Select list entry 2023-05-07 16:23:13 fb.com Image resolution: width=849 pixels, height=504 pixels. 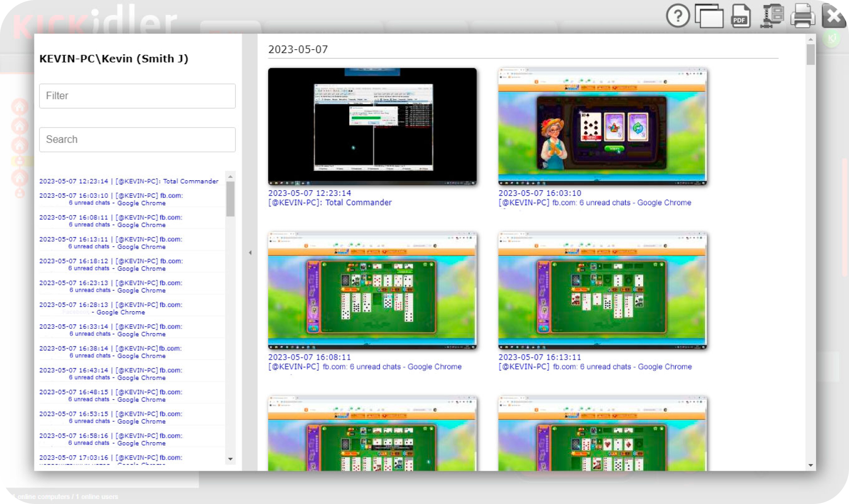pos(111,286)
